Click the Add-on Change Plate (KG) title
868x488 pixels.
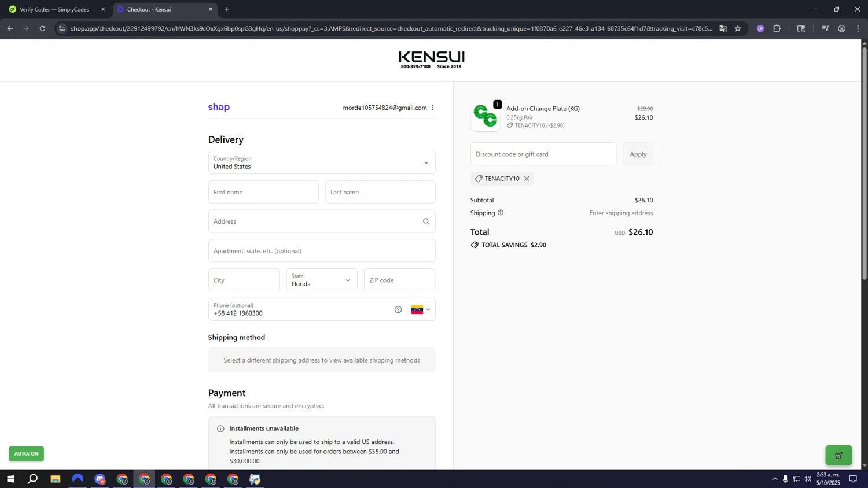coord(543,109)
